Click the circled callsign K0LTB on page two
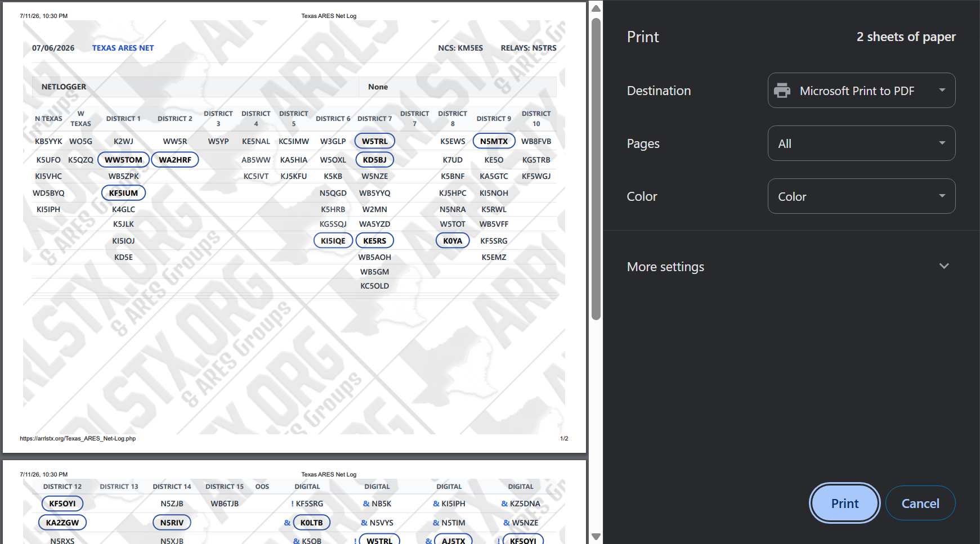 [311, 523]
